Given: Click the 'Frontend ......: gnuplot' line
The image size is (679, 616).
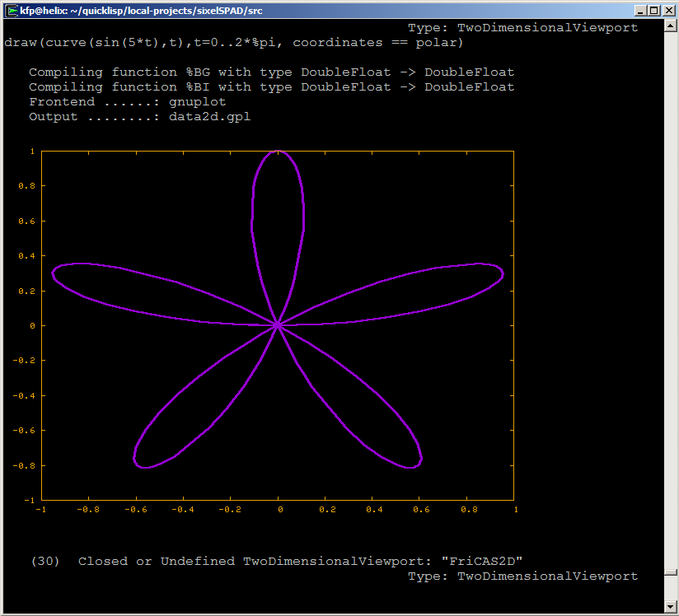Looking at the screenshot, I should click(127, 101).
